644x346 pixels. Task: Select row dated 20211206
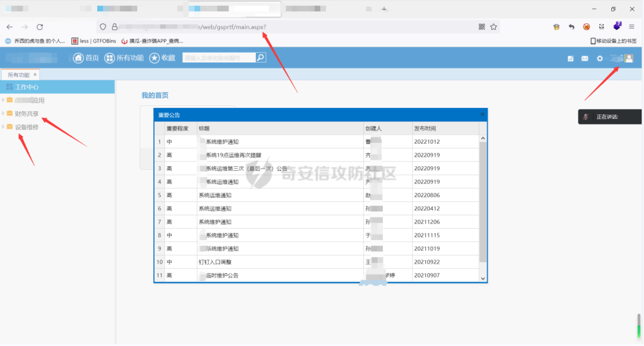pyautogui.click(x=317, y=222)
